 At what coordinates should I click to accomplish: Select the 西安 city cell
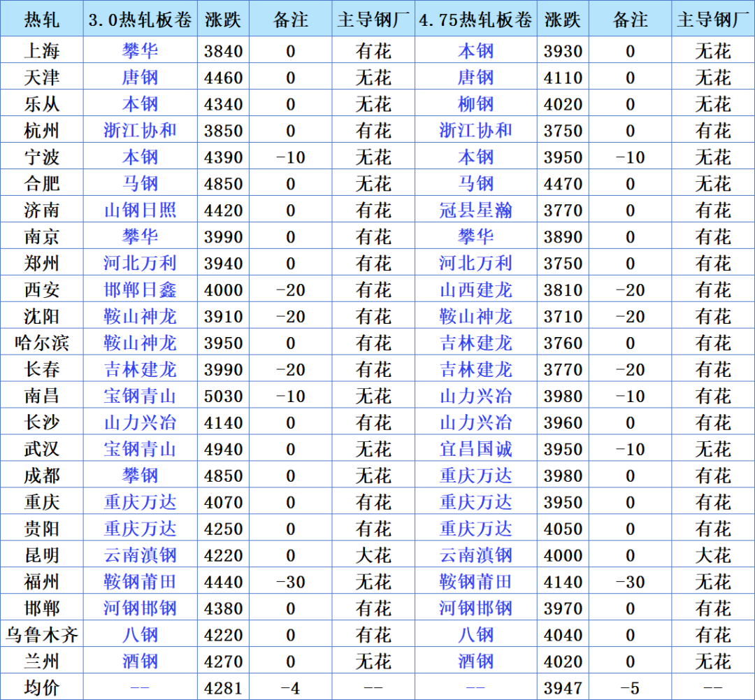[x=42, y=290]
